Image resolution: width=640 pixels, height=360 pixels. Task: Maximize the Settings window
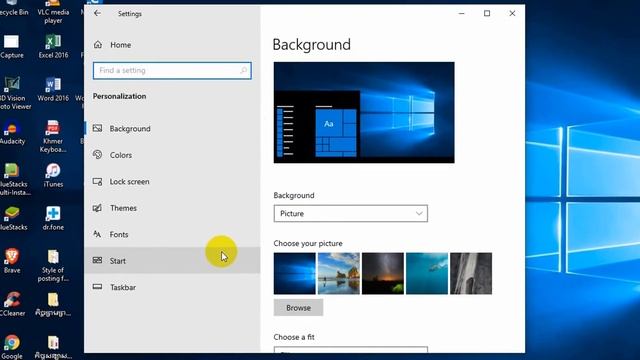point(487,13)
